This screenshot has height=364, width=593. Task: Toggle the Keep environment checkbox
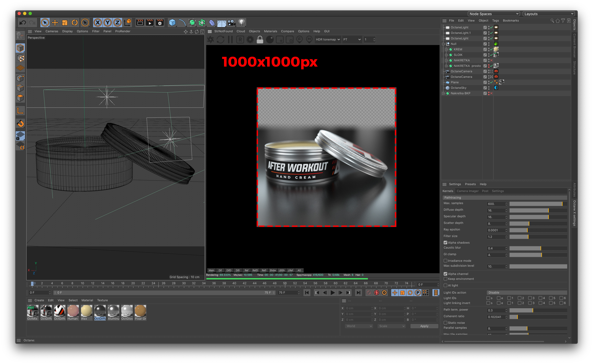click(x=445, y=279)
